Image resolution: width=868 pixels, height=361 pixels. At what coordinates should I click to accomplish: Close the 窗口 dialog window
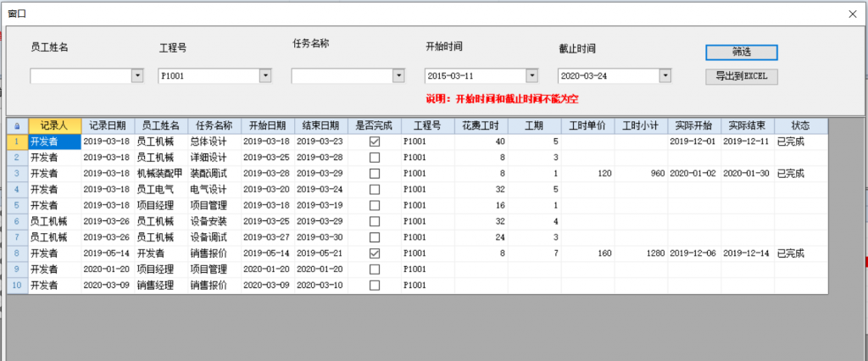pos(853,14)
